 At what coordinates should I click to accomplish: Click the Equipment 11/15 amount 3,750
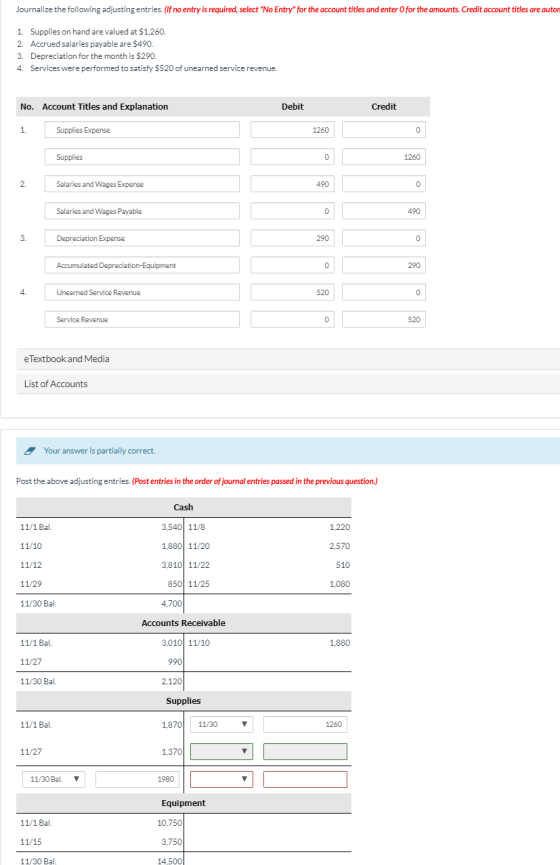click(x=172, y=842)
